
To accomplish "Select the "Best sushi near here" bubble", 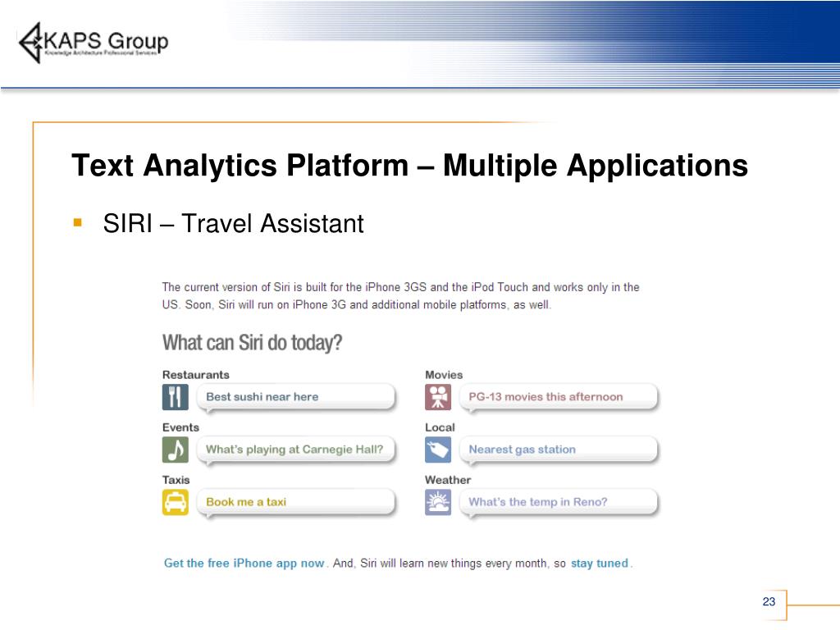I will [295, 397].
